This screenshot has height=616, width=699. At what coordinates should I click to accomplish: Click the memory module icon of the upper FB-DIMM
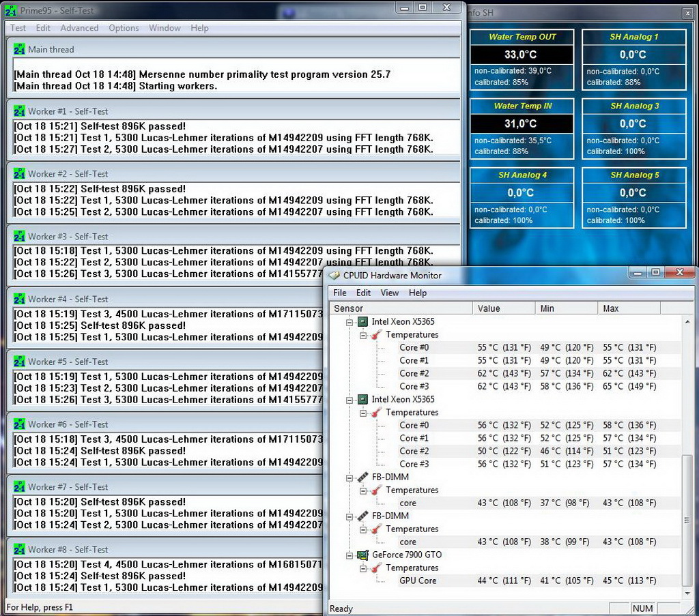362,477
